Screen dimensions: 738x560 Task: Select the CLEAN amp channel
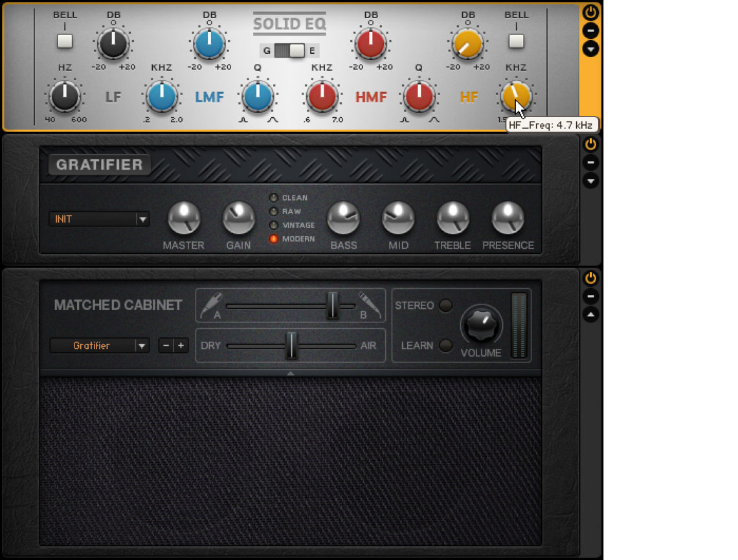pyautogui.click(x=274, y=198)
